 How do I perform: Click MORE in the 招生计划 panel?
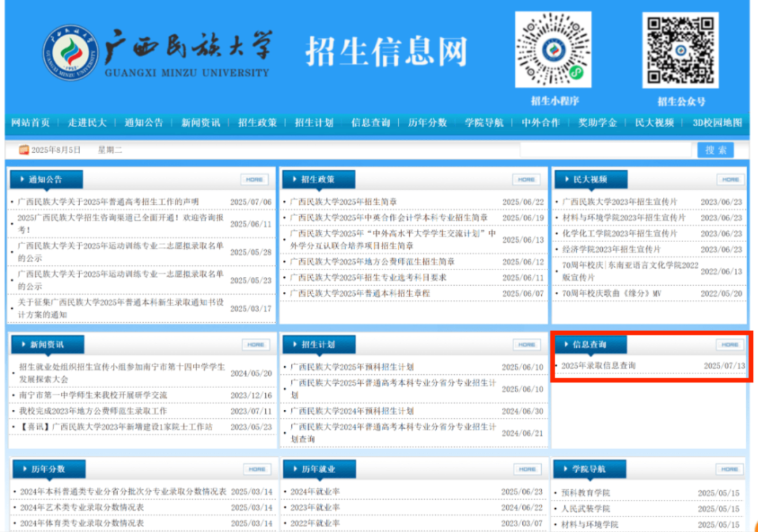point(527,345)
